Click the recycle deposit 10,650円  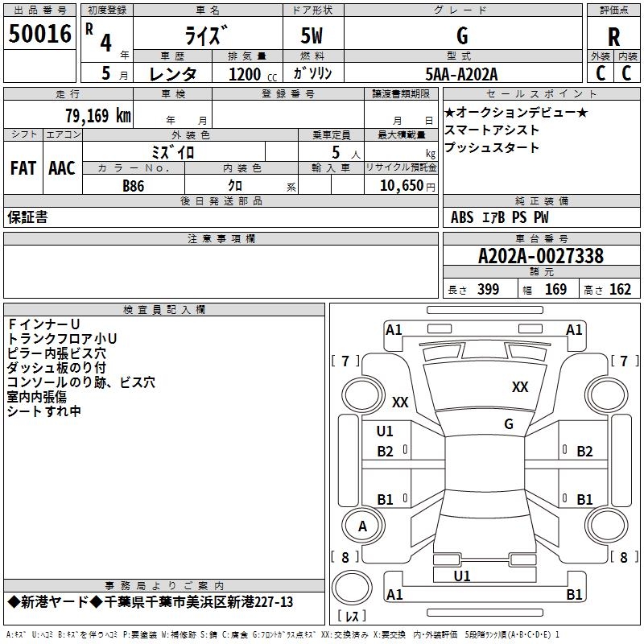point(407,186)
